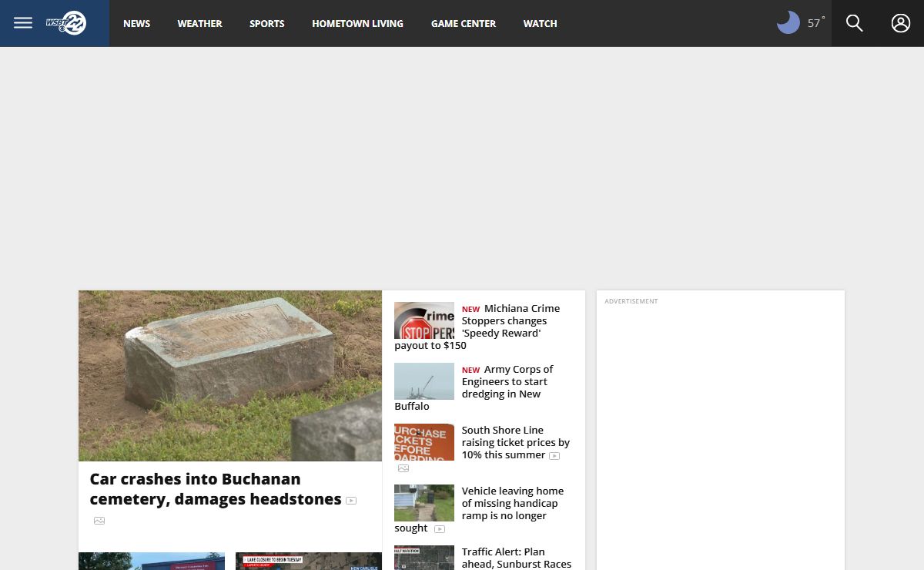Click the 57 degree temperature reading
Screen dimensions: 924x570
815,23
